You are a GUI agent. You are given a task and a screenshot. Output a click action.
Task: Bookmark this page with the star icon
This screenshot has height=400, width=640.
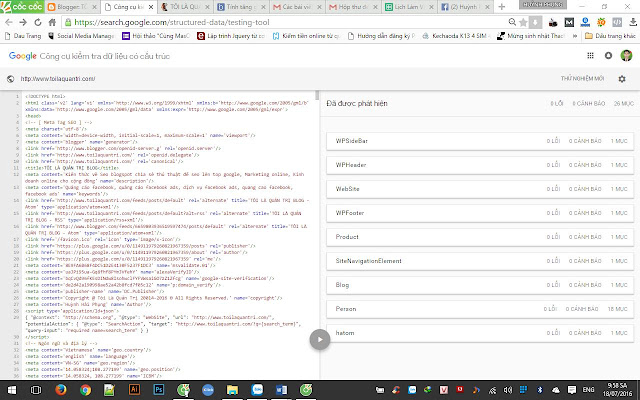[523, 22]
